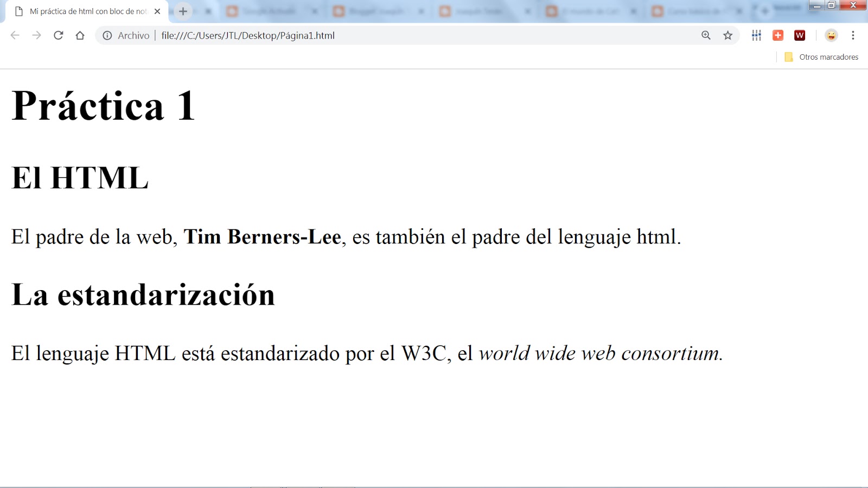Reload the page with the refresh icon

point(58,35)
